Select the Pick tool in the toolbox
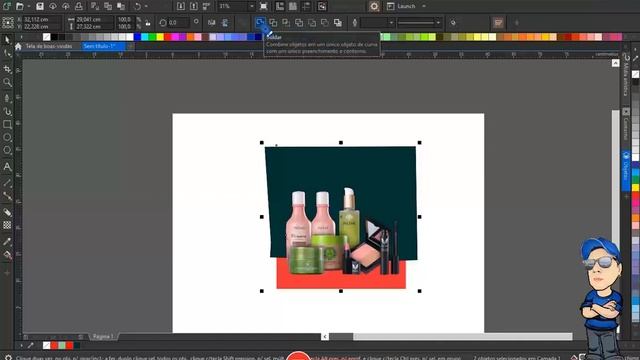 click(7, 40)
